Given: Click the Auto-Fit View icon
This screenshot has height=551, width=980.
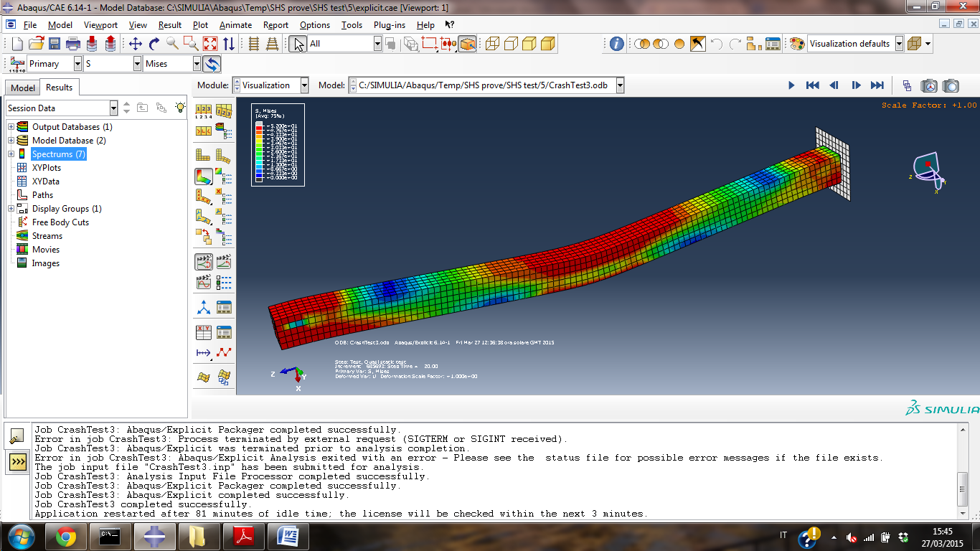Looking at the screenshot, I should click(x=209, y=44).
